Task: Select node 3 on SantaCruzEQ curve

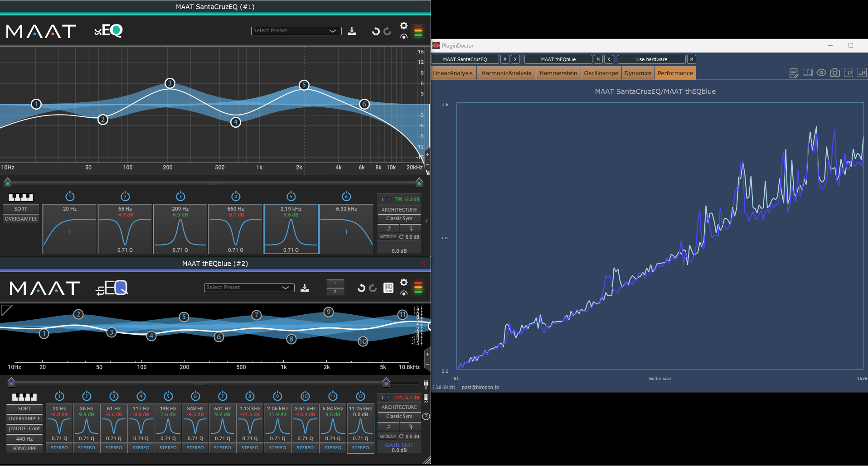Action: point(170,83)
